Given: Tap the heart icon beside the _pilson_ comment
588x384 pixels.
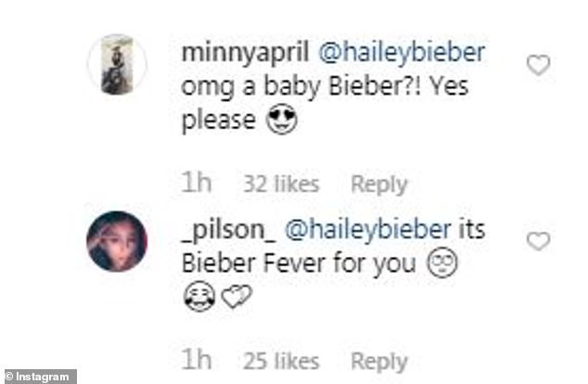Looking at the screenshot, I should click(x=538, y=241).
